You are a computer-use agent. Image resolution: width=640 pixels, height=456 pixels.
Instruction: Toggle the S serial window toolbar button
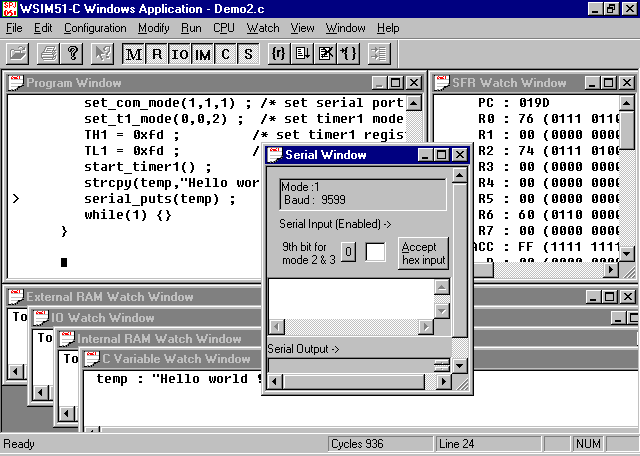click(x=248, y=54)
